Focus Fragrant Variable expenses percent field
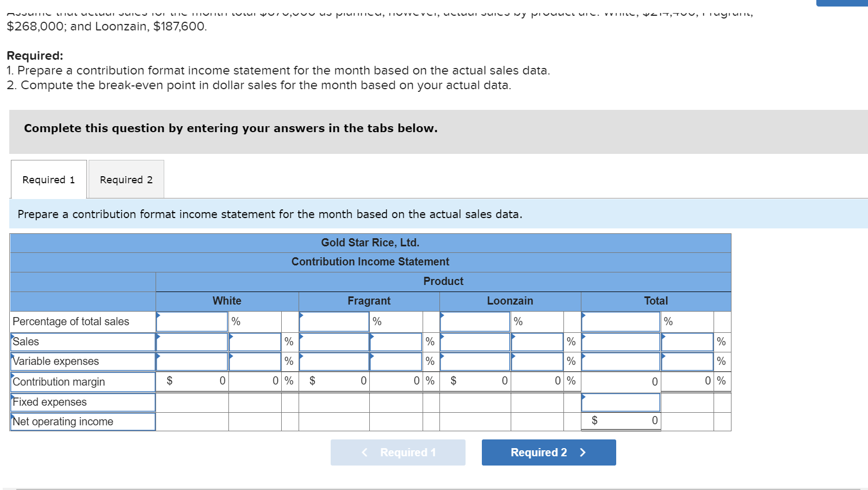This screenshot has height=490, width=868. (x=396, y=362)
